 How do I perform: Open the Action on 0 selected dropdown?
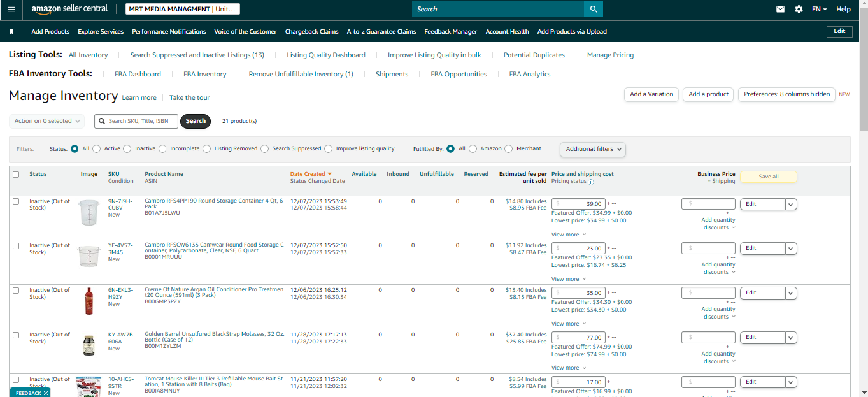click(47, 121)
